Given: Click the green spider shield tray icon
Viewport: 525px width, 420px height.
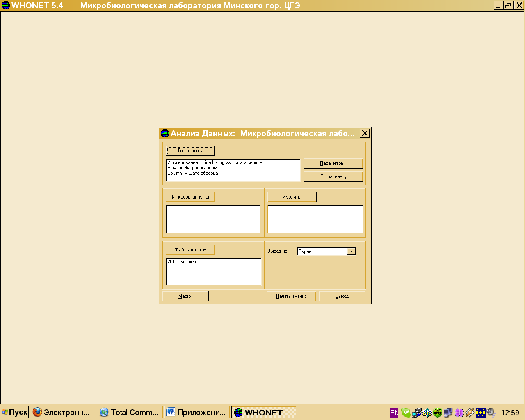Looking at the screenshot, I should click(x=438, y=413).
